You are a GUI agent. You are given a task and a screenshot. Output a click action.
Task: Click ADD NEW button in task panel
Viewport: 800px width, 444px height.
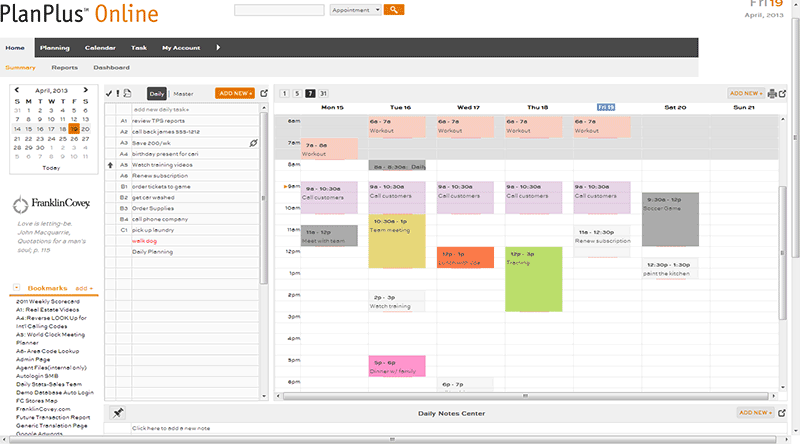(x=235, y=93)
